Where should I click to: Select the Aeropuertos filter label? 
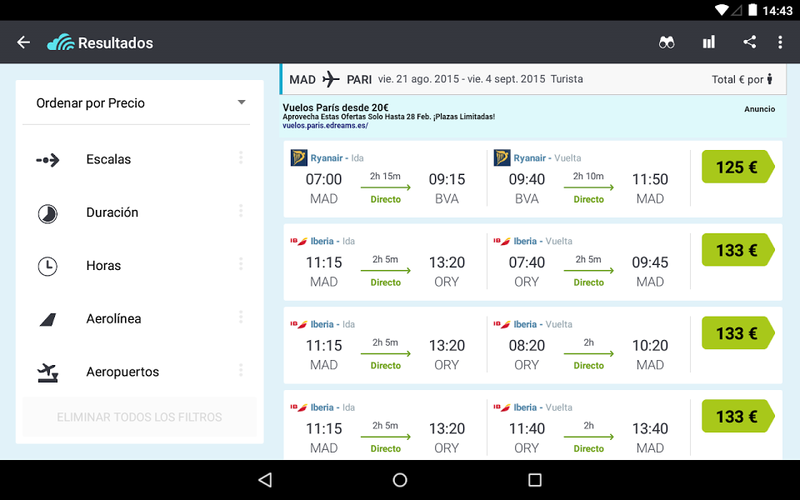(122, 372)
